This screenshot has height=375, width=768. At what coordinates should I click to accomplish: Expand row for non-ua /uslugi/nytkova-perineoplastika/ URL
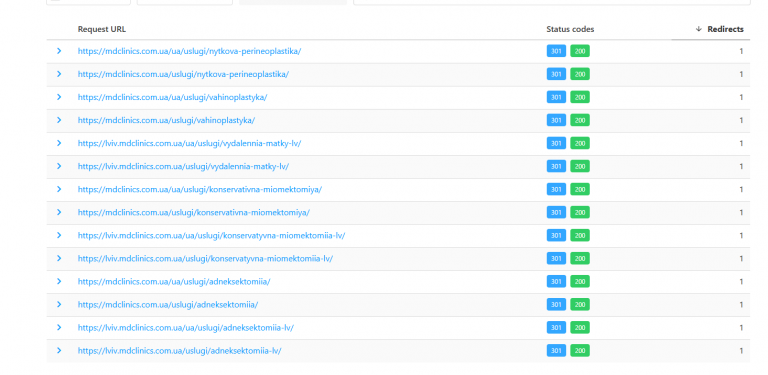[x=59, y=74]
